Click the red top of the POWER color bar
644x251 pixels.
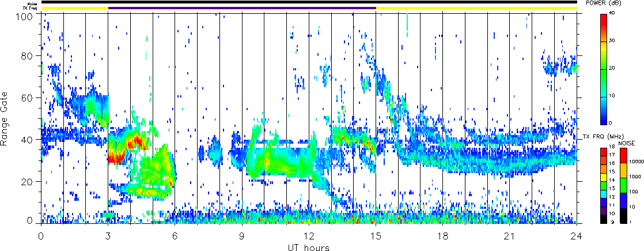(604, 16)
